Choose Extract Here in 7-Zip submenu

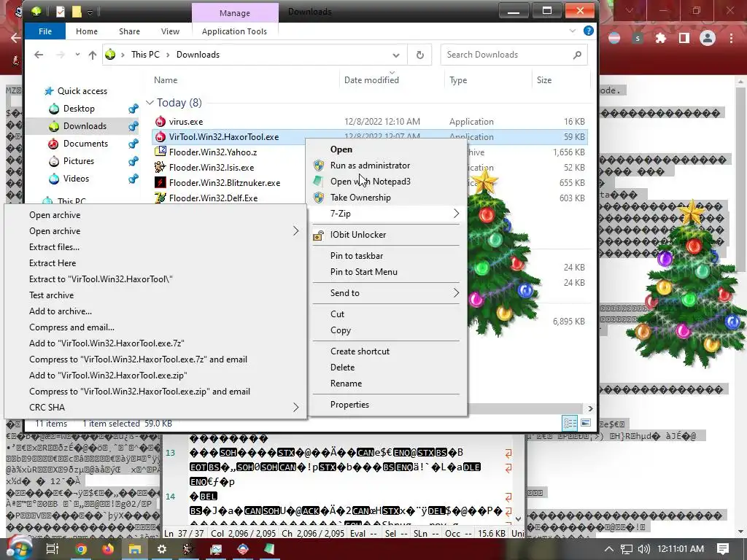[x=53, y=262]
